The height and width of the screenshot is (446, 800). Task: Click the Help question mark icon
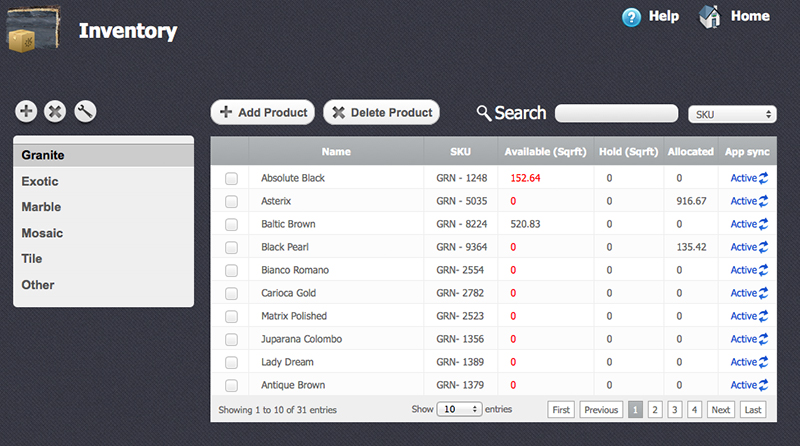631,17
